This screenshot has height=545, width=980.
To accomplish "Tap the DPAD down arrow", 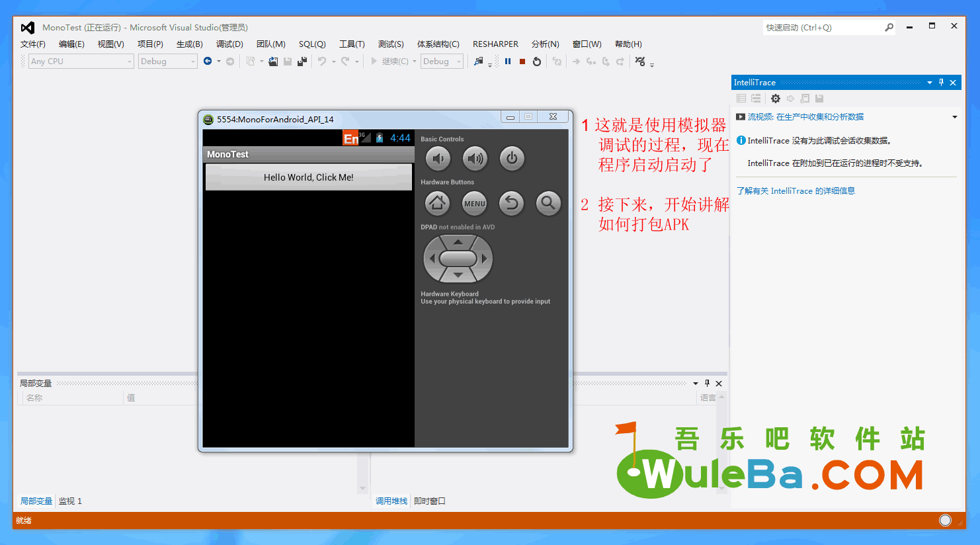I will point(458,275).
